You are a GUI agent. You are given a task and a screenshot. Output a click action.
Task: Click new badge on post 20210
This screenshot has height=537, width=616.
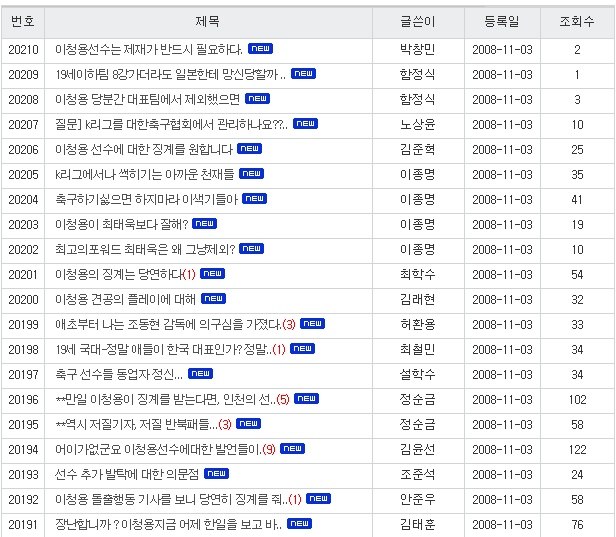(260, 48)
